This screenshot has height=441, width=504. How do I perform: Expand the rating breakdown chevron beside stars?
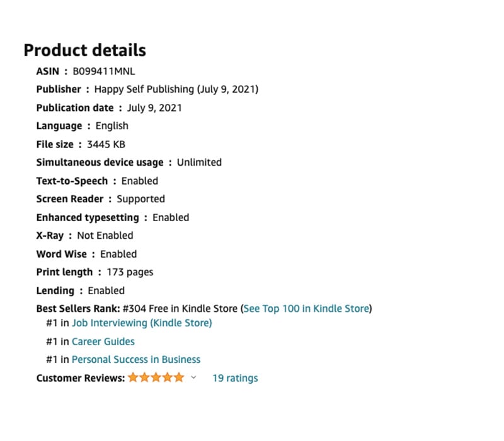click(193, 378)
